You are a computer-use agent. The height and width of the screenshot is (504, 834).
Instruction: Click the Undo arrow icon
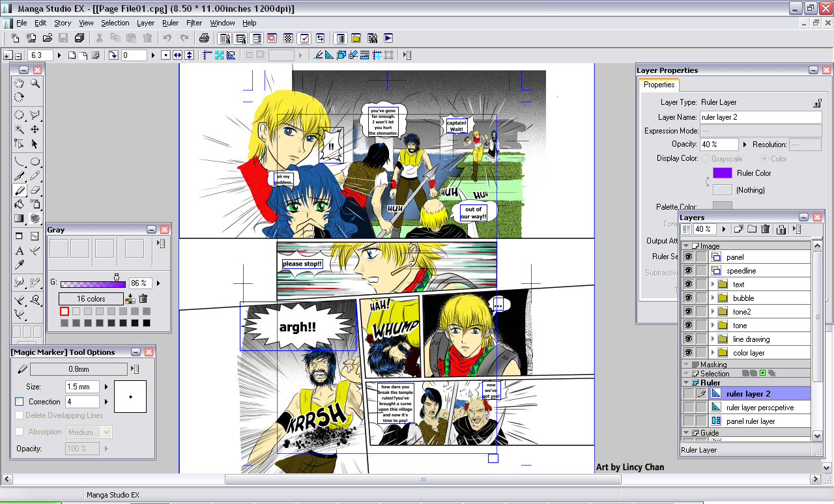point(167,38)
